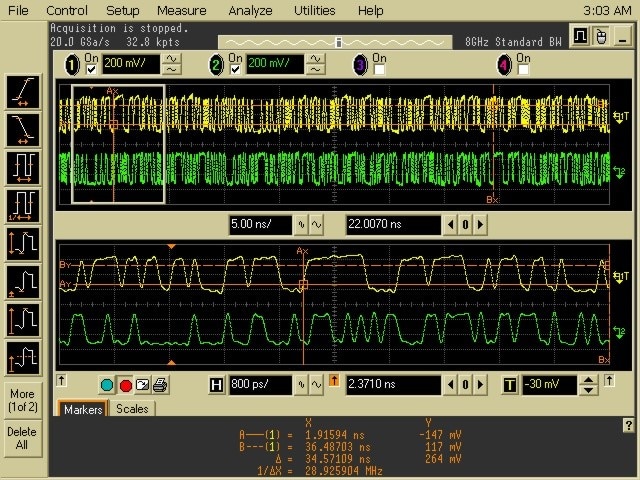Click the single acquisition icon
Image resolution: width=640 pixels, height=480 pixels.
(x=142, y=384)
